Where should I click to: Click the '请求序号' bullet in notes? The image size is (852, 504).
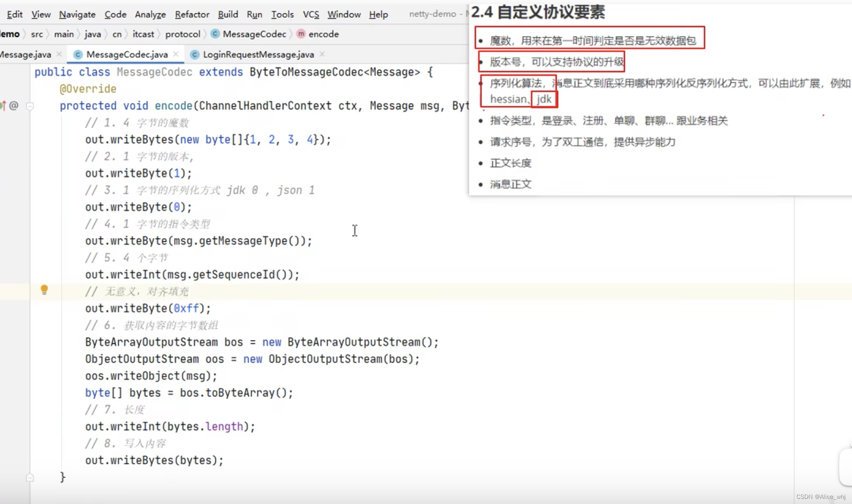click(x=583, y=142)
